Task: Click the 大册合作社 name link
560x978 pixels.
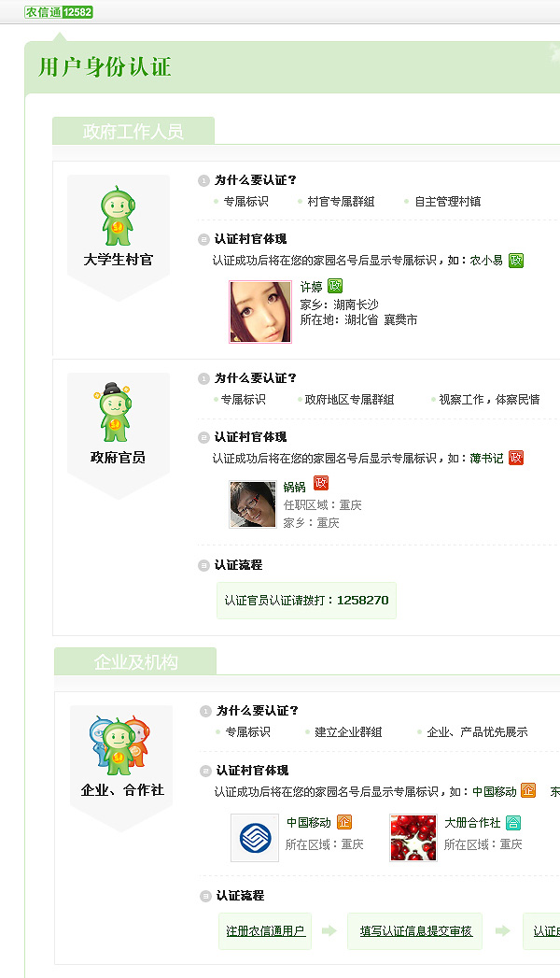Action: [x=472, y=823]
